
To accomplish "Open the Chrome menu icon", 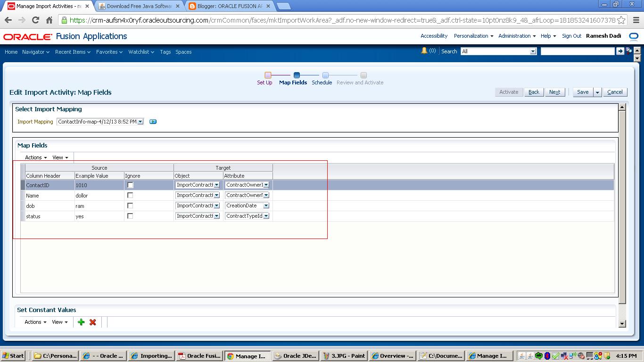I will 636,20.
